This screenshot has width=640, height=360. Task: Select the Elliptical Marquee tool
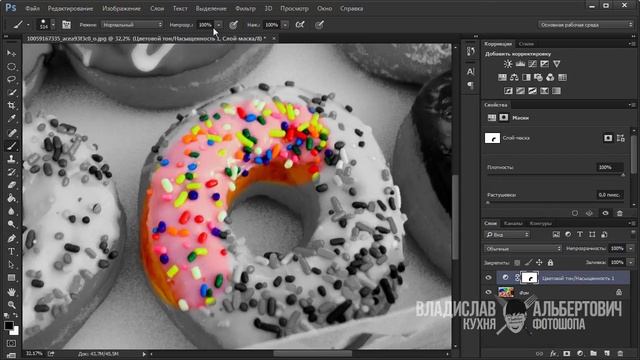(11, 67)
